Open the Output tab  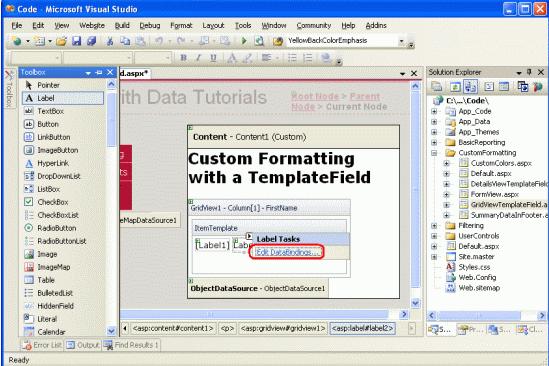[83, 345]
